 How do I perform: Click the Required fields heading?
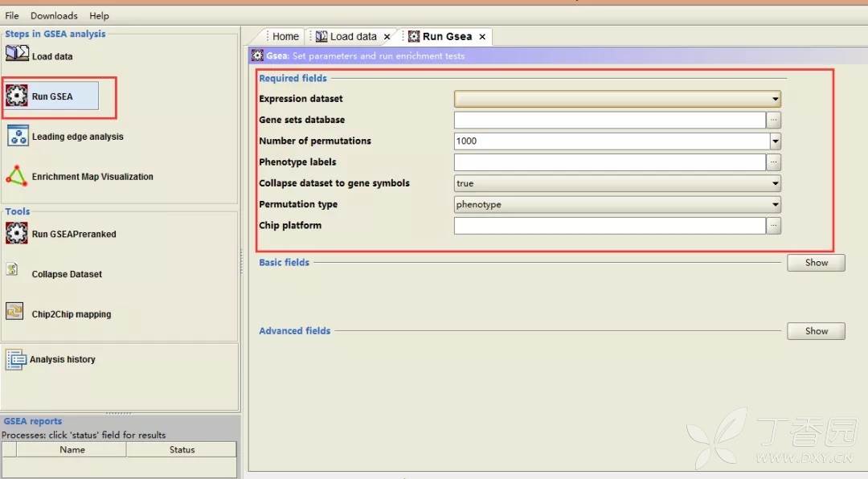click(293, 78)
